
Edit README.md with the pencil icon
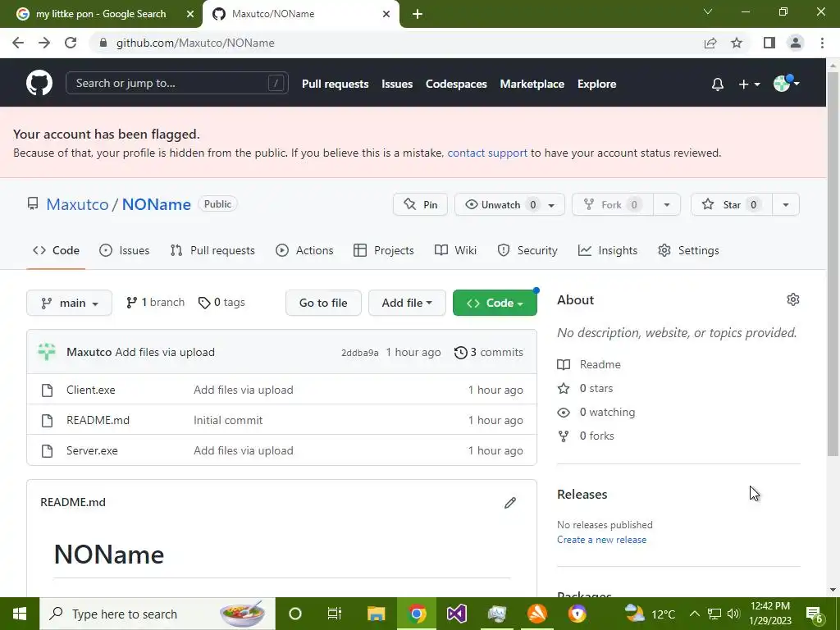click(x=510, y=503)
